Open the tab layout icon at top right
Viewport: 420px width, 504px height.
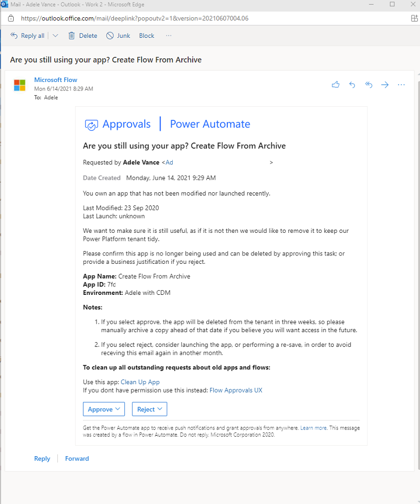click(414, 17)
